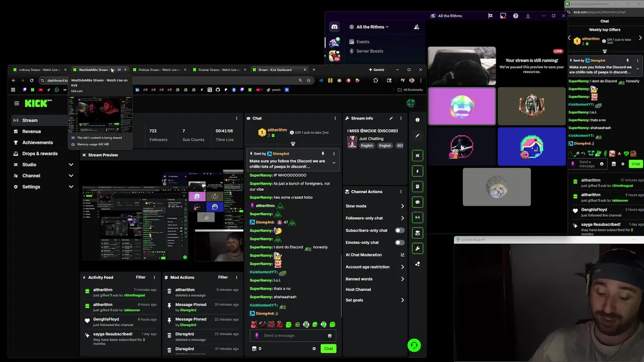Screen dimensions: 644x362
Task: Toggle the broadcast signal widget icon in rail
Action: click(x=417, y=218)
